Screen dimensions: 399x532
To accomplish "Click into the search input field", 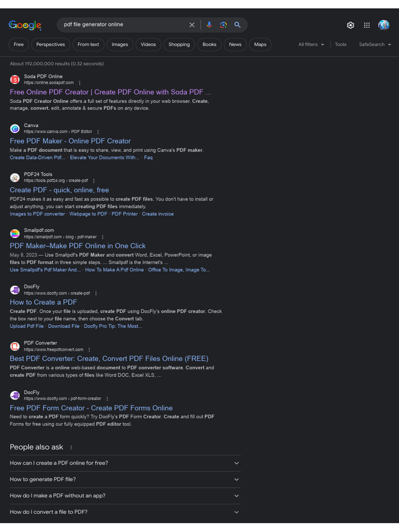I will pyautogui.click(x=122, y=25).
